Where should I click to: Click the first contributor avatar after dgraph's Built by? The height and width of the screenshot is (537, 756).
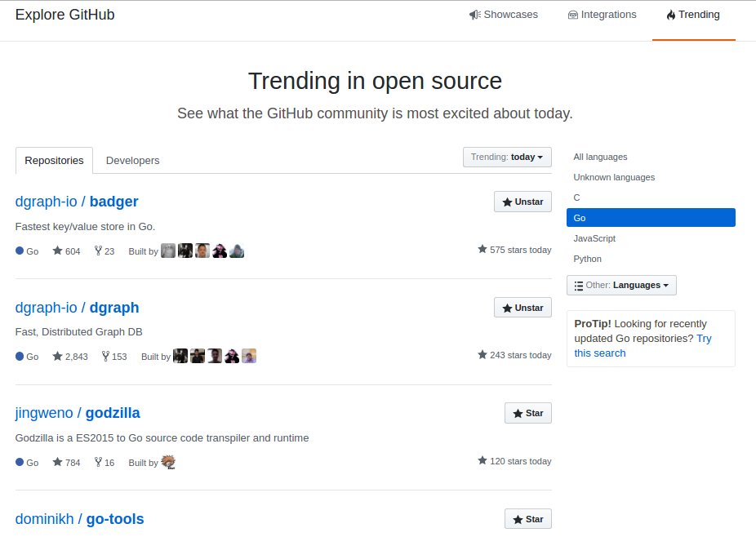(180, 356)
